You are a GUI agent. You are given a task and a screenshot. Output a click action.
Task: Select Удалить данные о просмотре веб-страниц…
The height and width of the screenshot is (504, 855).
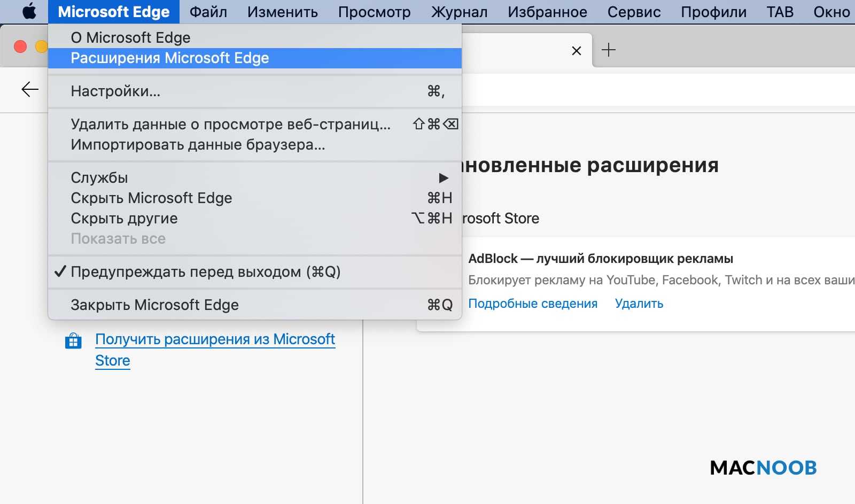click(255, 125)
